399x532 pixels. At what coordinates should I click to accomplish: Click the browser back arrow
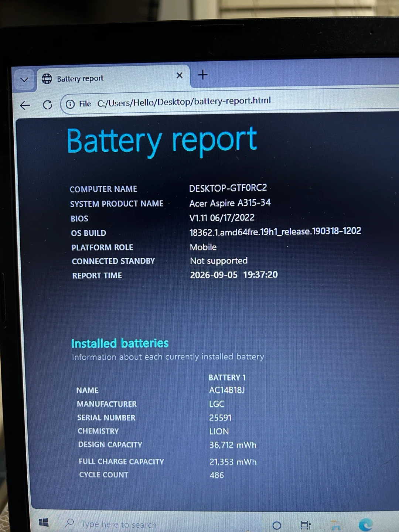click(x=25, y=106)
